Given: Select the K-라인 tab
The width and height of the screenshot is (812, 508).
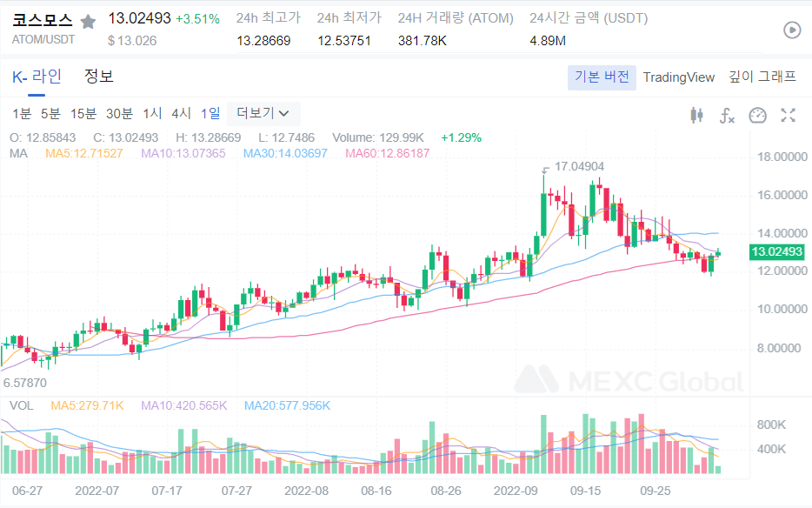Looking at the screenshot, I should pyautogui.click(x=37, y=77).
